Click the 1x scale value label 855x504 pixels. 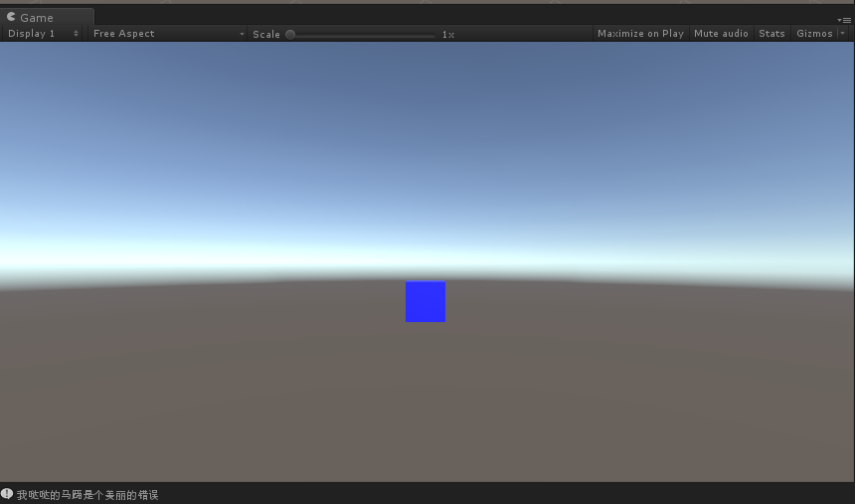click(448, 35)
